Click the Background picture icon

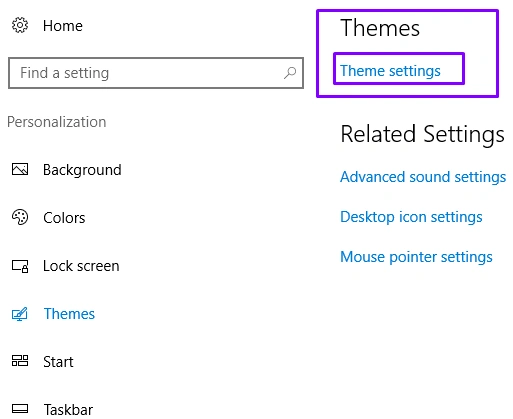click(20, 169)
